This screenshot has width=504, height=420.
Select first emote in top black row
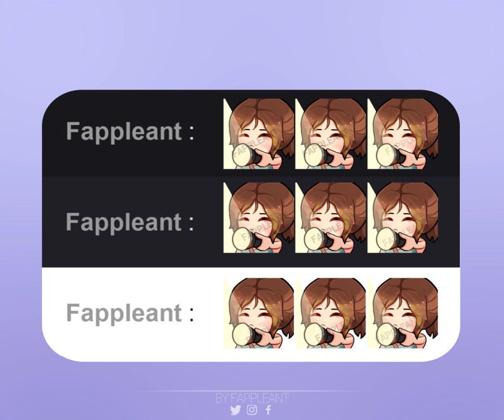(x=259, y=134)
